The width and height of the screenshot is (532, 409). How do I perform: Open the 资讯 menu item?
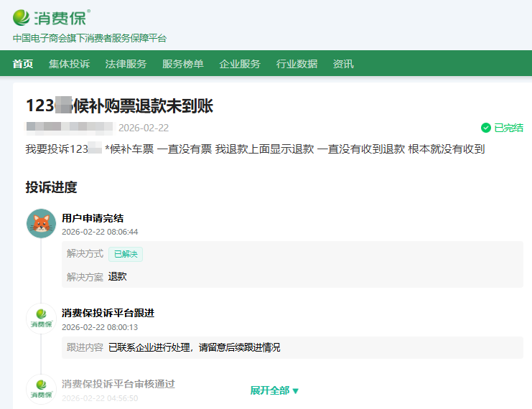(343, 64)
